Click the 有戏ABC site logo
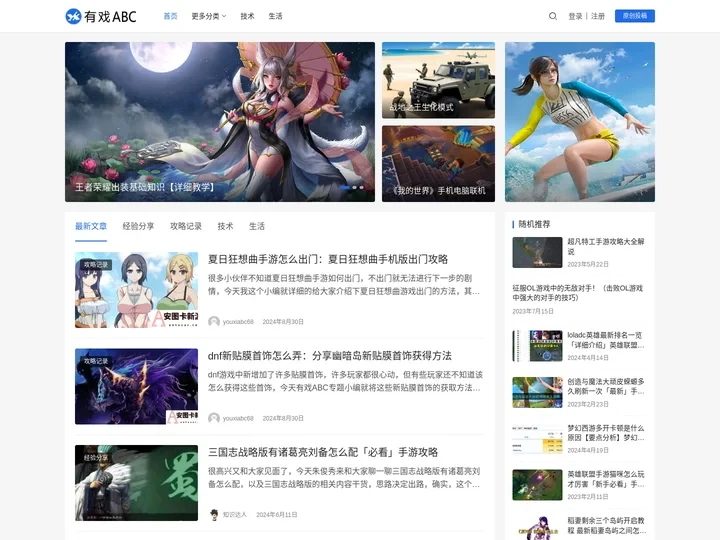Screen dimensions: 720x540 pos(101,16)
